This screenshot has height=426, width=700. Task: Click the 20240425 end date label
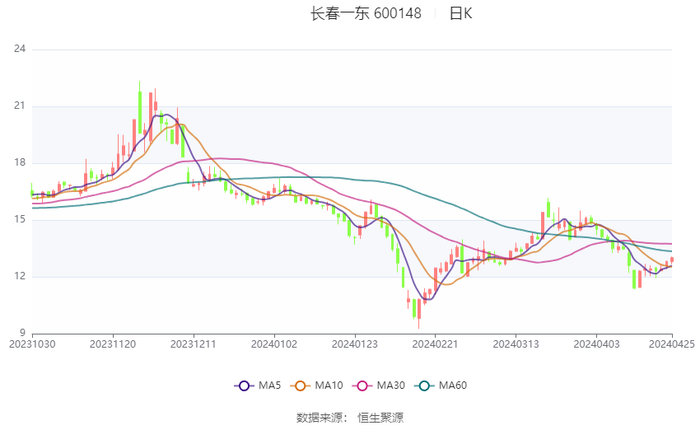click(670, 343)
